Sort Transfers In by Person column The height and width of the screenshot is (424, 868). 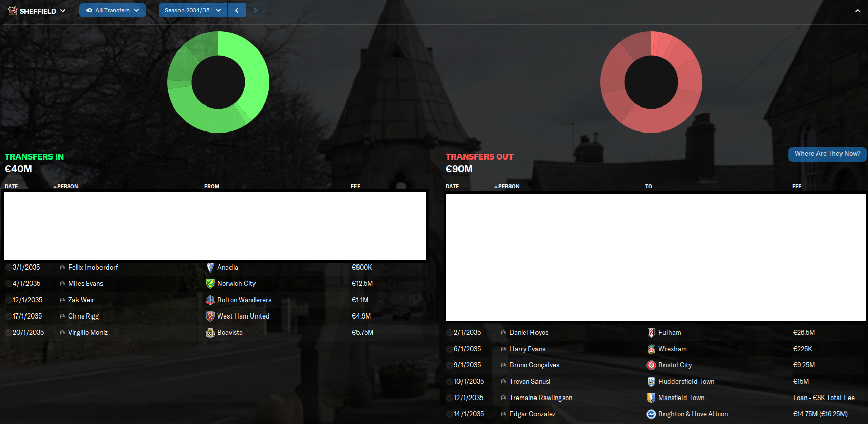coord(67,187)
